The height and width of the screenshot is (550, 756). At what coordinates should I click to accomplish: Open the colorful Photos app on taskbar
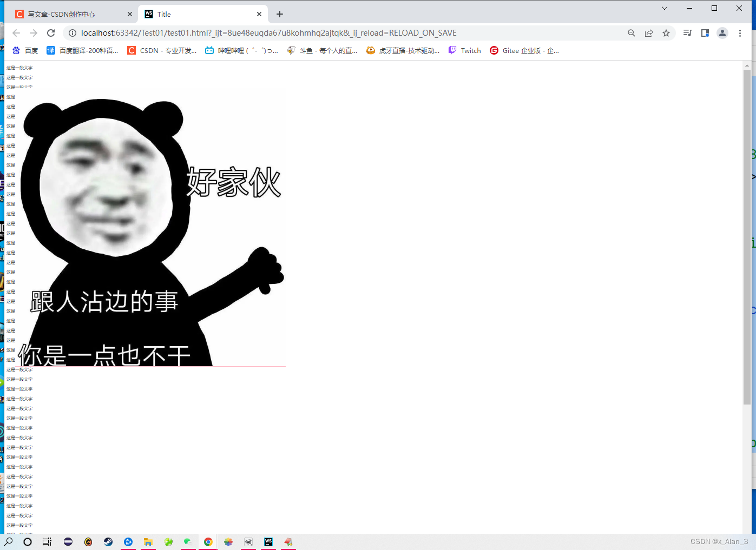228,541
